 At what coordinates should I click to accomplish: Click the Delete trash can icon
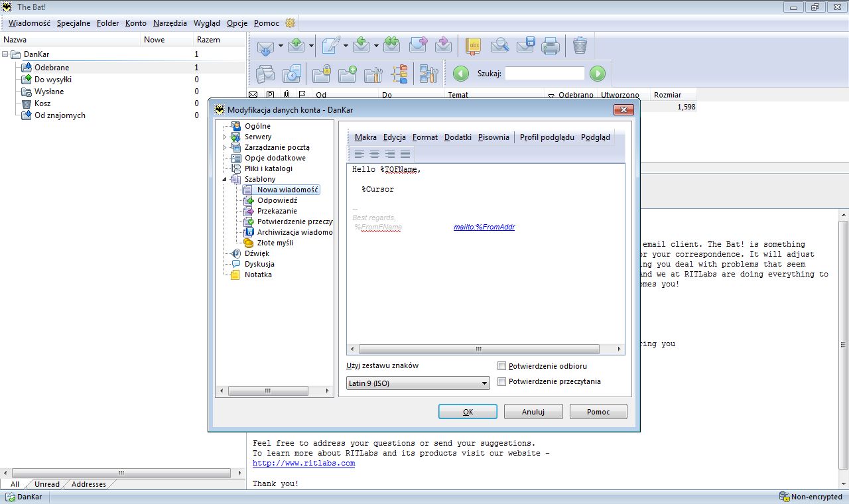click(x=580, y=46)
